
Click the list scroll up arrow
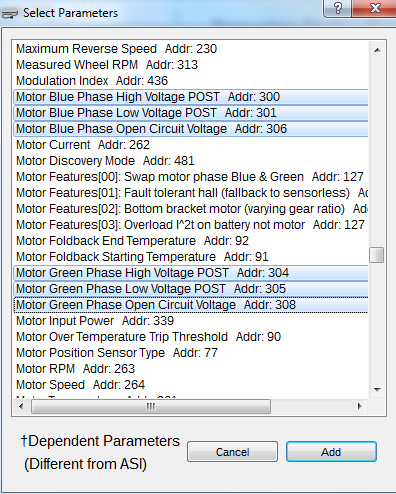(x=377, y=50)
